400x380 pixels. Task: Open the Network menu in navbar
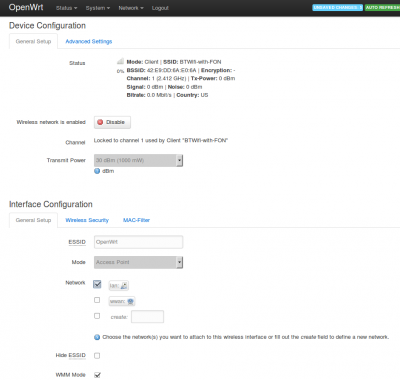[131, 8]
